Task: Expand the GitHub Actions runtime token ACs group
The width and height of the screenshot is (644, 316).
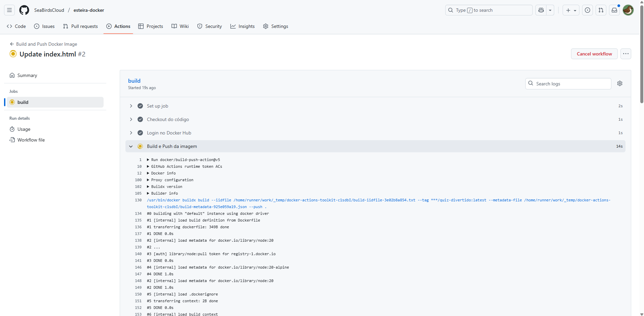Action: [x=185, y=166]
